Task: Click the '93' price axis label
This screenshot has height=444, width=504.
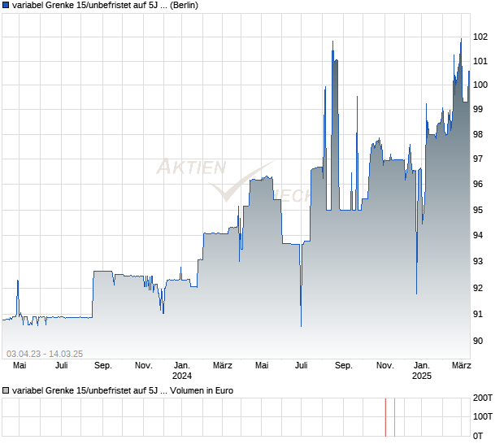Action: 478,262
